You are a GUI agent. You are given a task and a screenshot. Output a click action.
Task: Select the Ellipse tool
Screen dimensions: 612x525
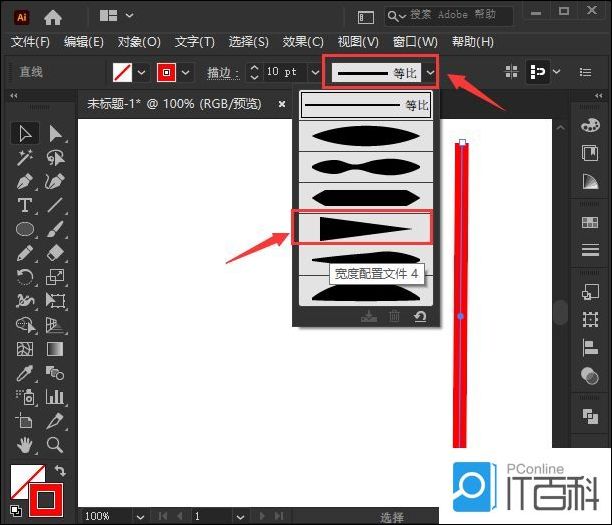[25, 229]
